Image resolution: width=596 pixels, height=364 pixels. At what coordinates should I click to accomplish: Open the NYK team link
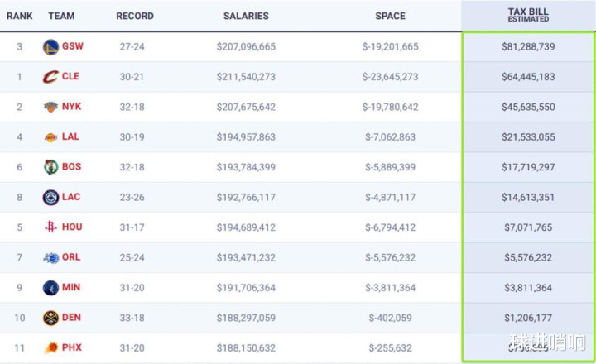[x=71, y=107]
